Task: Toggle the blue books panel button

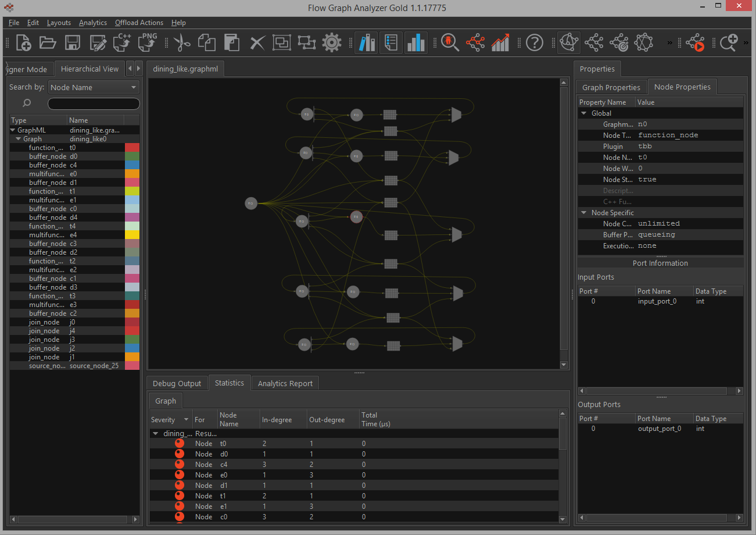Action: click(x=366, y=42)
